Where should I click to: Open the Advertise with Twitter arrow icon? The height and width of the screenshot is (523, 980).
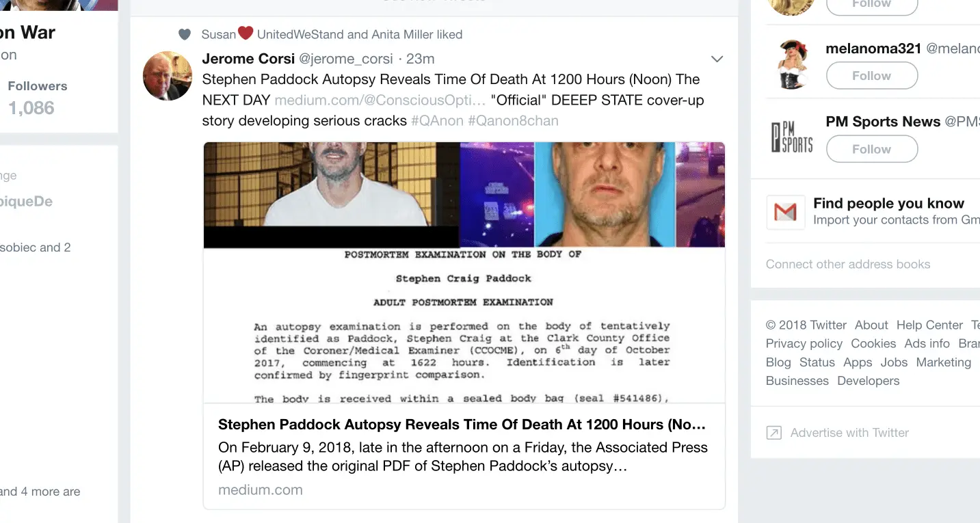point(773,433)
